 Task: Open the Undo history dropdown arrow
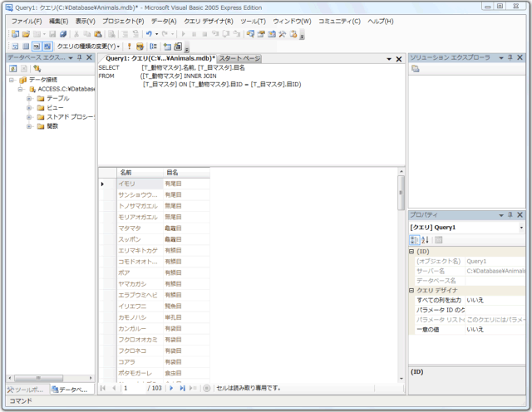(156, 34)
